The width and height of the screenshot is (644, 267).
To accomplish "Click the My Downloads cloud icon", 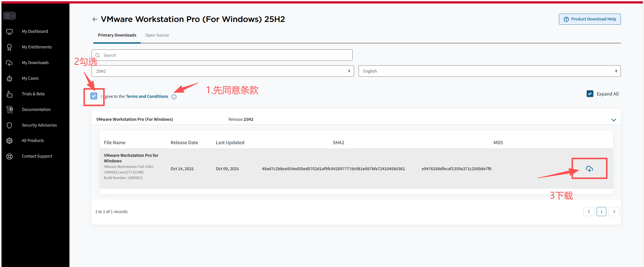I will pyautogui.click(x=9, y=63).
